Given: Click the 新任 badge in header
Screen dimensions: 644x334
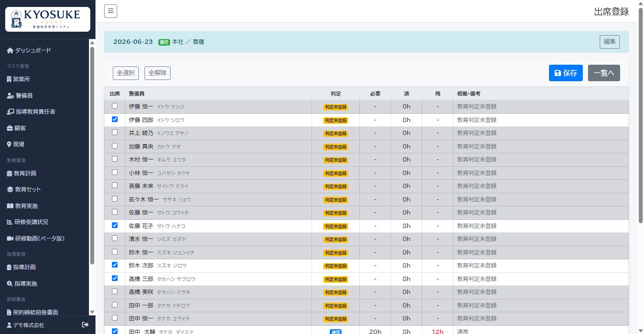Looking at the screenshot, I should [x=164, y=42].
